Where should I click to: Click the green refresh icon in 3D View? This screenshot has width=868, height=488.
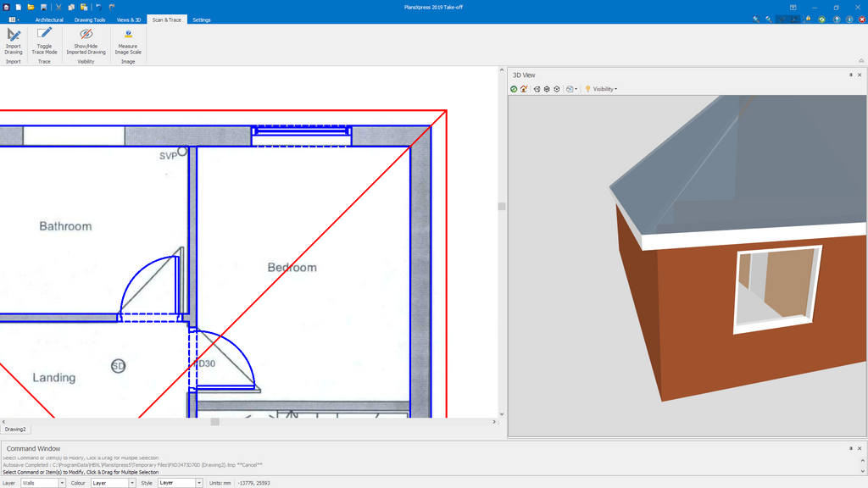514,89
